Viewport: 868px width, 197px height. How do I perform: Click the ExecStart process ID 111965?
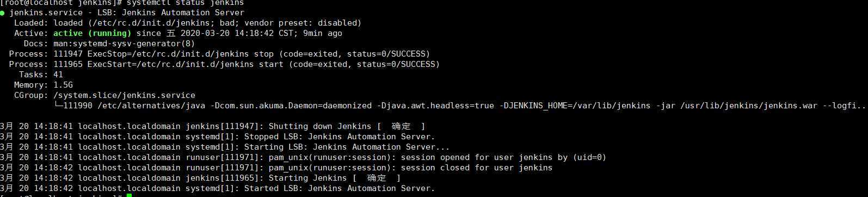click(68, 64)
